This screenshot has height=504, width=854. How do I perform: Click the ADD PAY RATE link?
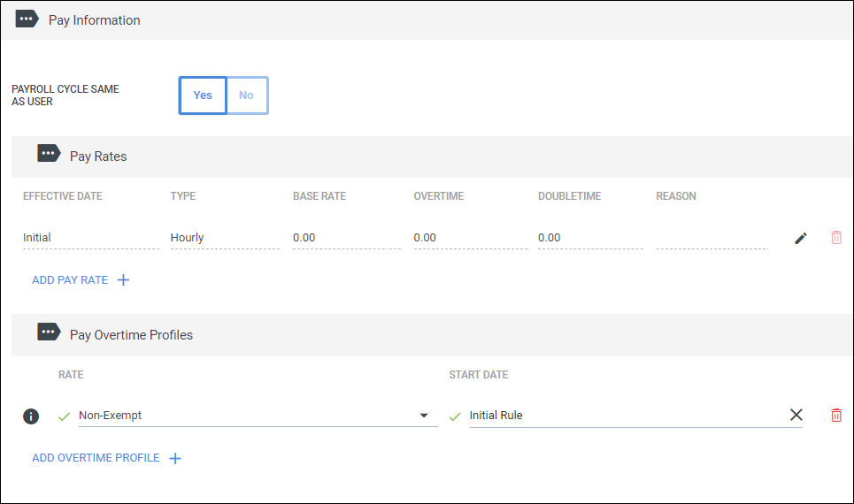click(70, 279)
